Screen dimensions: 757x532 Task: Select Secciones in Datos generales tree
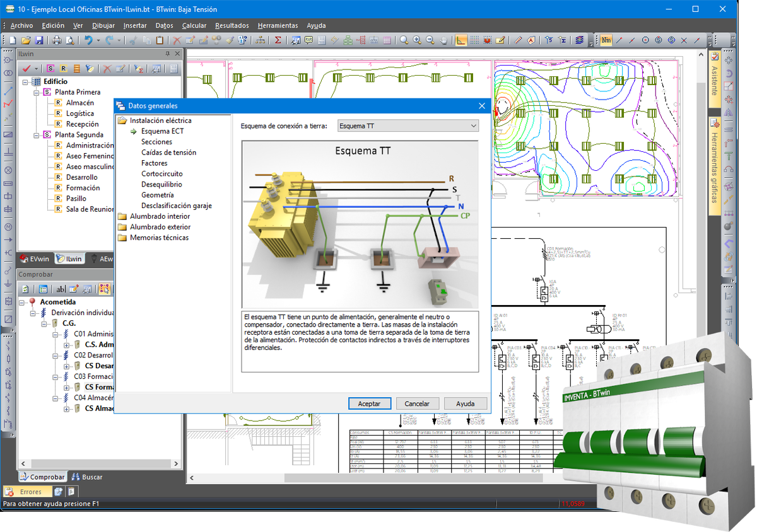coord(156,142)
